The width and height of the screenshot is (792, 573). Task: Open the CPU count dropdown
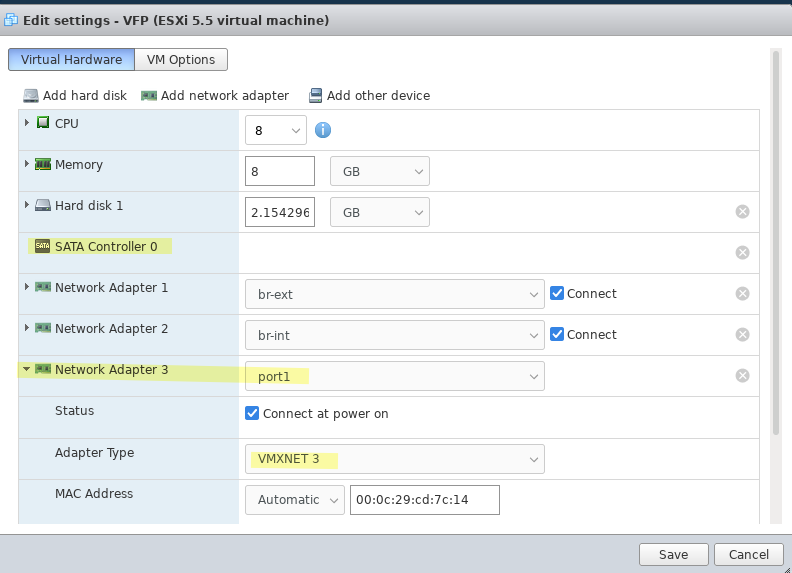(x=276, y=130)
